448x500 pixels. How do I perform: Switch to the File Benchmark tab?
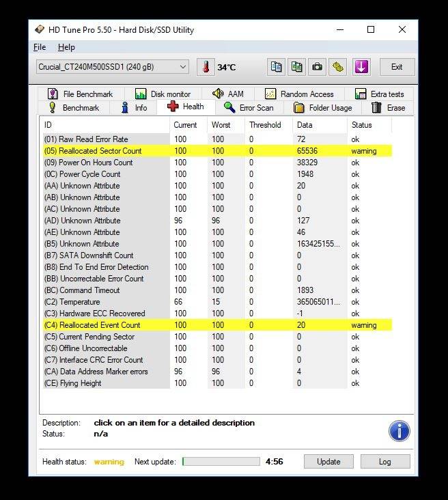(x=81, y=94)
